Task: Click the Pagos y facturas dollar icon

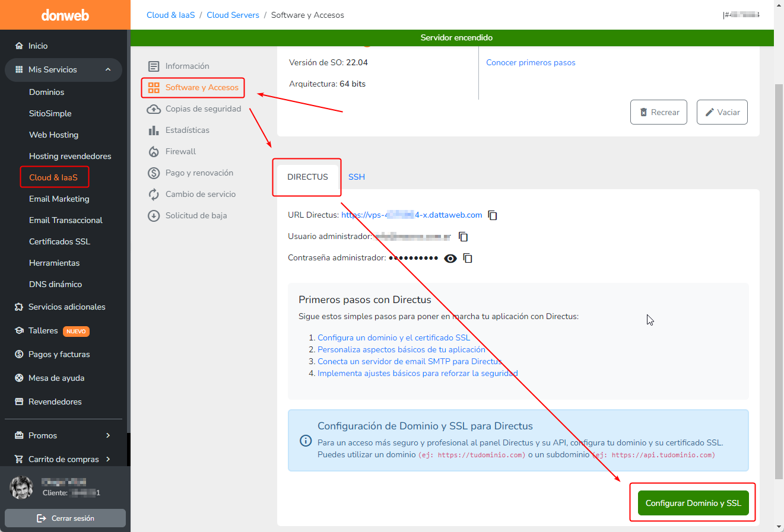Action: pos(19,354)
